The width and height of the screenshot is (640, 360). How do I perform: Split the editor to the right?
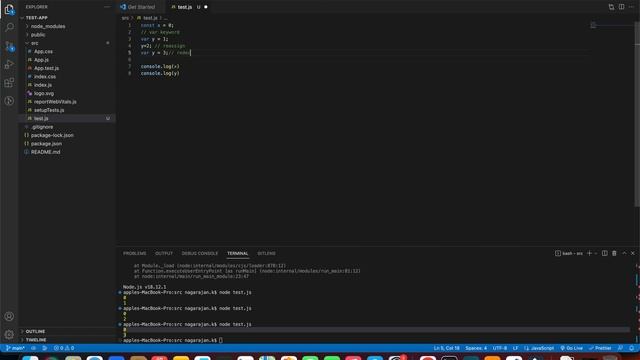tap(621, 7)
